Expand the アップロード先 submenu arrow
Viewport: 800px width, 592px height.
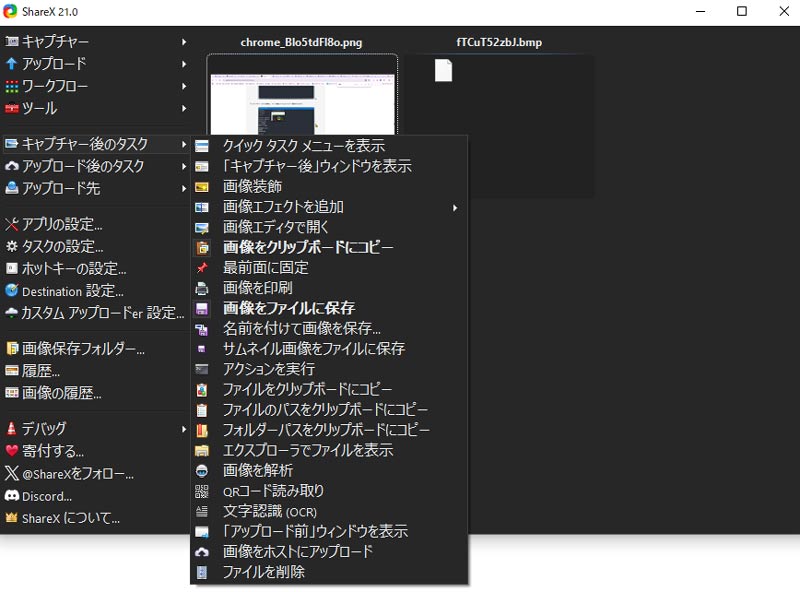click(184, 188)
